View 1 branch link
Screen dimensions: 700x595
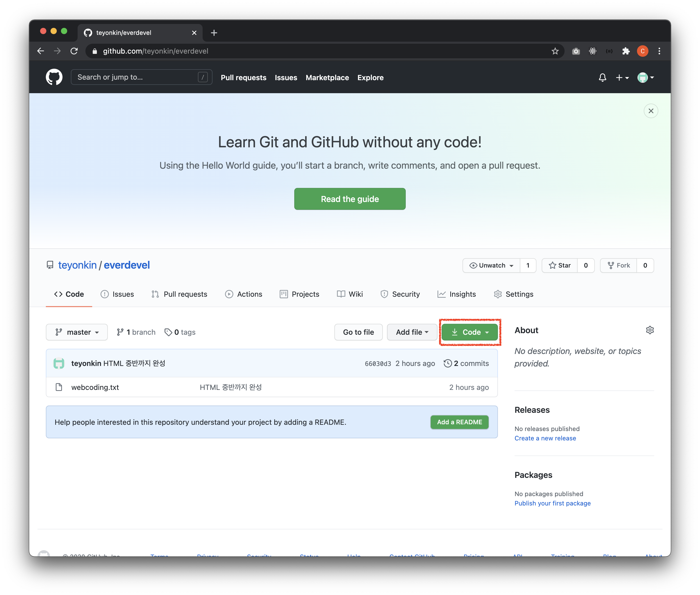(136, 332)
